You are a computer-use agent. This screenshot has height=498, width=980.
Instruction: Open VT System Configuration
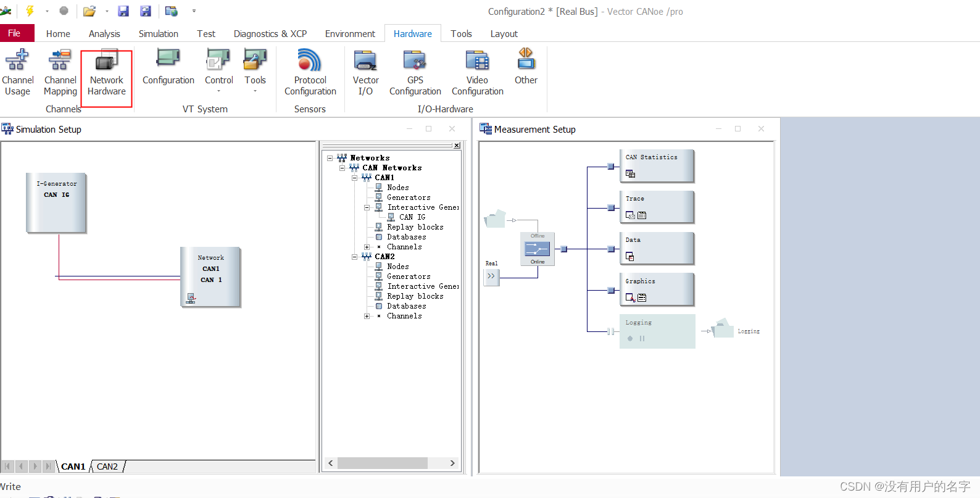click(x=168, y=68)
